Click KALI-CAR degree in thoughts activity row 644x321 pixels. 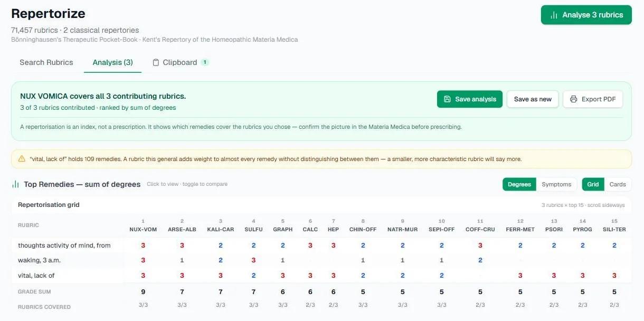pos(221,246)
